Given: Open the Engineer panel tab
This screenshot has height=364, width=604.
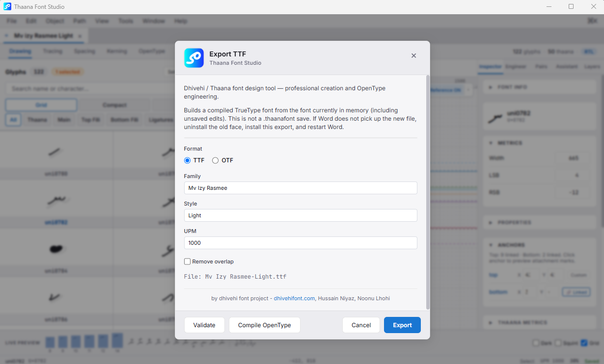Looking at the screenshot, I should pyautogui.click(x=516, y=66).
